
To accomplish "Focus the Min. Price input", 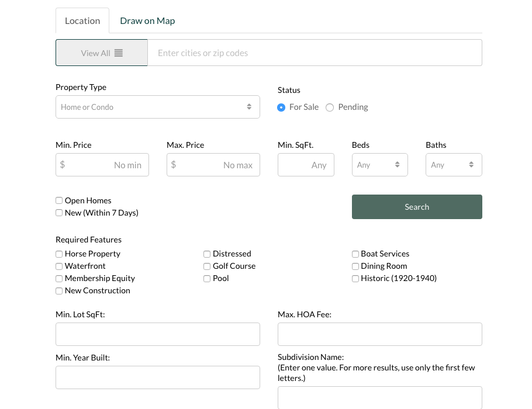I will pyautogui.click(x=102, y=165).
